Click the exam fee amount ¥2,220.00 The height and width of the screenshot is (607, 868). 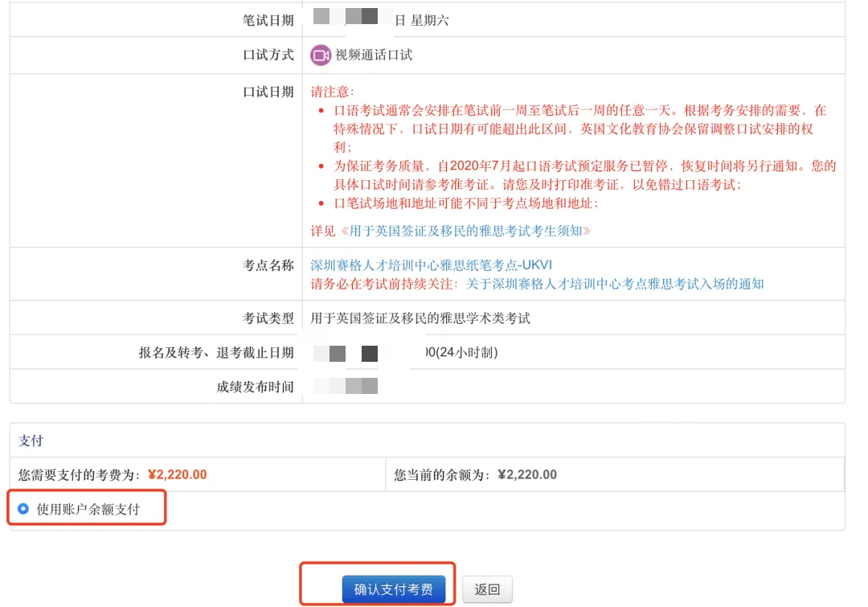tap(178, 474)
